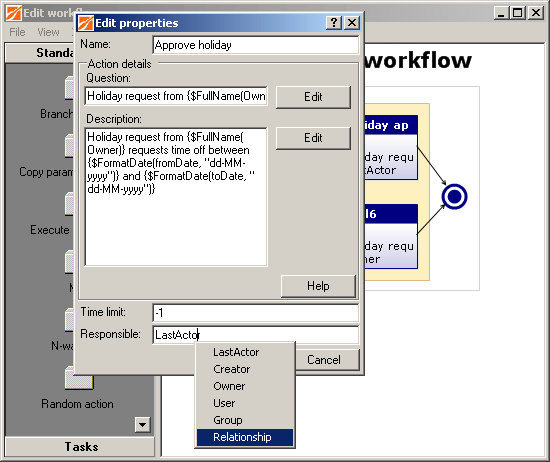Select the Random action icon

click(x=79, y=378)
